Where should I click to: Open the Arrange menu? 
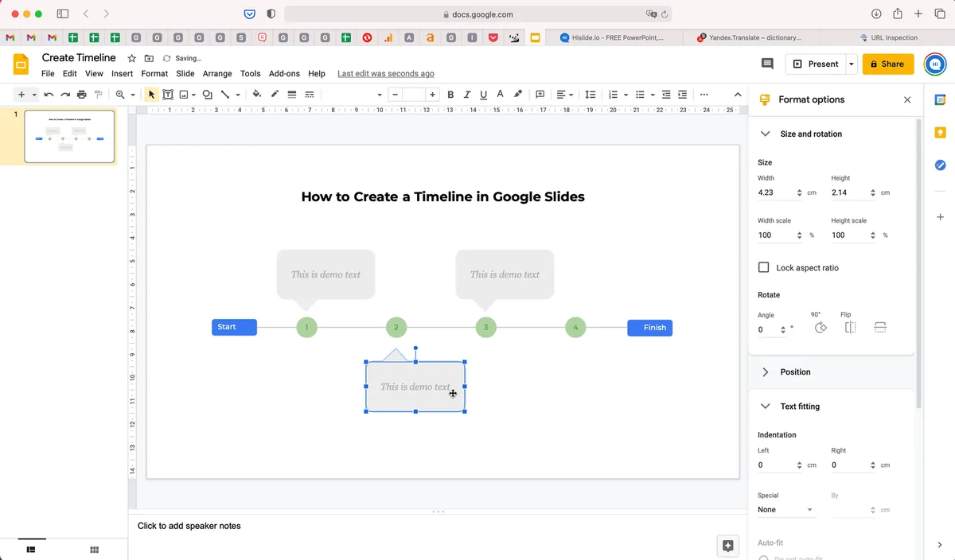tap(217, 74)
